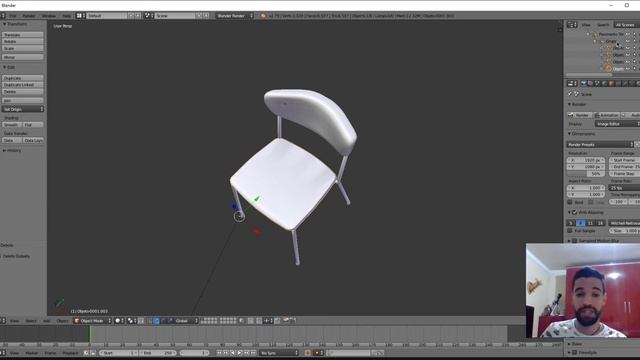
Task: Click the timeline End frame field
Action: pos(158,353)
